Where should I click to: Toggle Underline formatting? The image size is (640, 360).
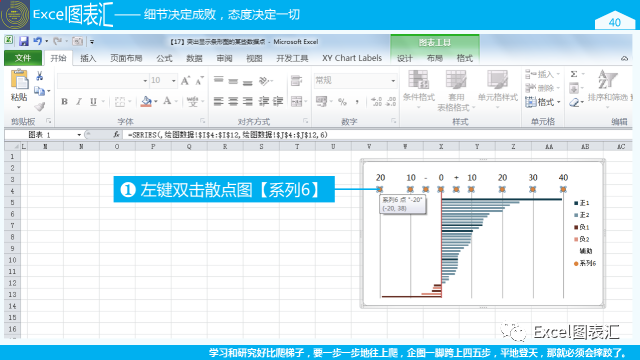coord(93,102)
